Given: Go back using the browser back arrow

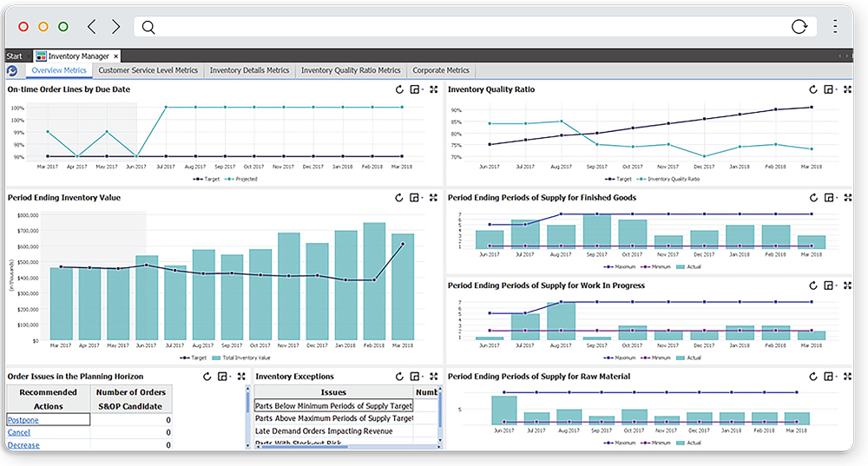Looking at the screenshot, I should pos(92,27).
